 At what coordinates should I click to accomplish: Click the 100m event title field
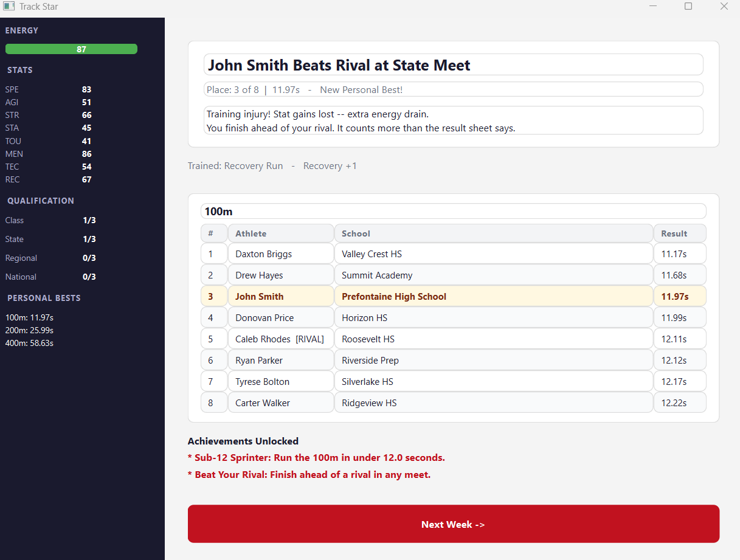(453, 211)
